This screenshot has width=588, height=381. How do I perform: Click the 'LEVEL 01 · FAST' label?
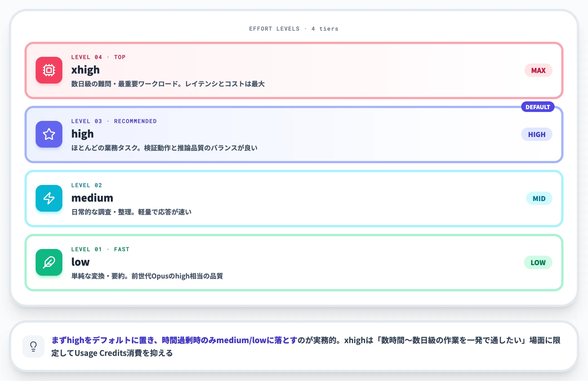pos(100,249)
